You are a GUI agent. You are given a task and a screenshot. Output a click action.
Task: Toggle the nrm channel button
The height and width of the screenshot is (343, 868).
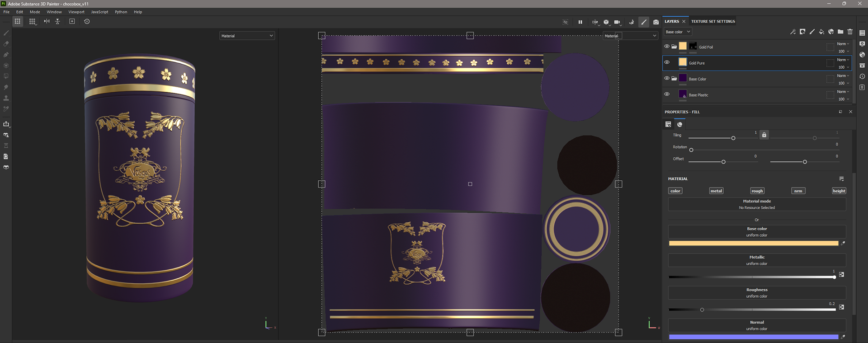point(798,191)
